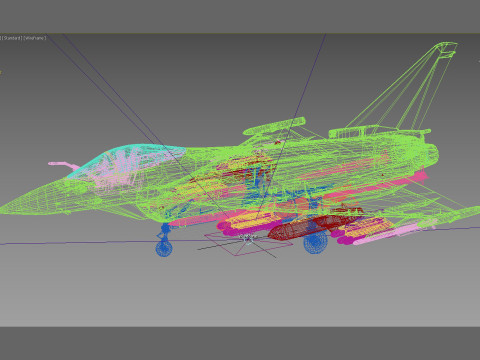Select the blue main landing gear wheel
Viewport: 480px width, 360px height.
pyautogui.click(x=315, y=242)
